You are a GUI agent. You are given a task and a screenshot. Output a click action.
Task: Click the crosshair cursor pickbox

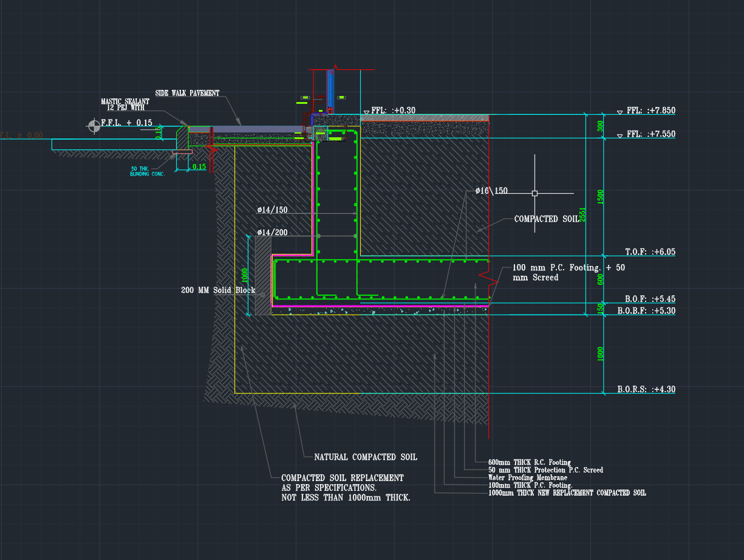pyautogui.click(x=534, y=193)
